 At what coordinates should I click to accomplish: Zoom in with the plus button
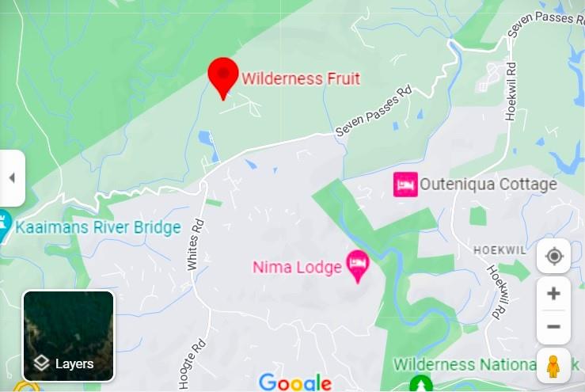[x=553, y=294]
